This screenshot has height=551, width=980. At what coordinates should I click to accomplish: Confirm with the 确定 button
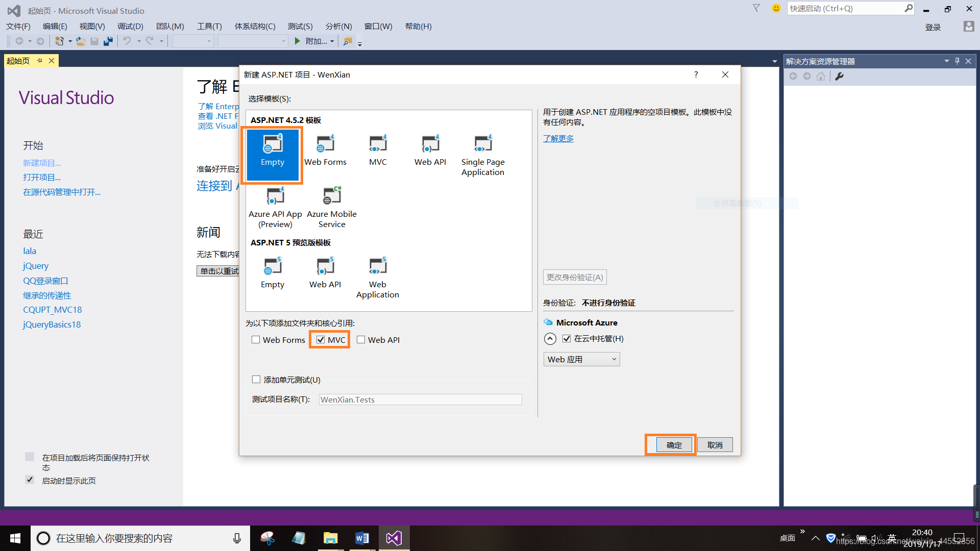tap(674, 445)
